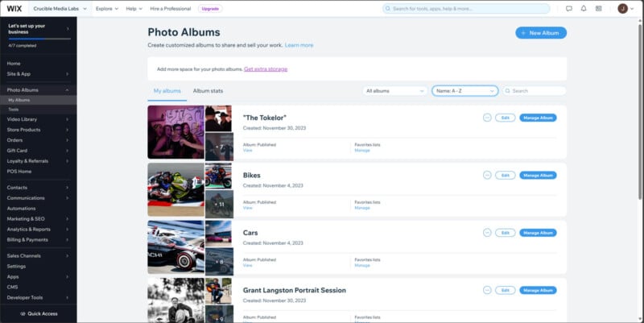Open the Explore menu

[106, 8]
